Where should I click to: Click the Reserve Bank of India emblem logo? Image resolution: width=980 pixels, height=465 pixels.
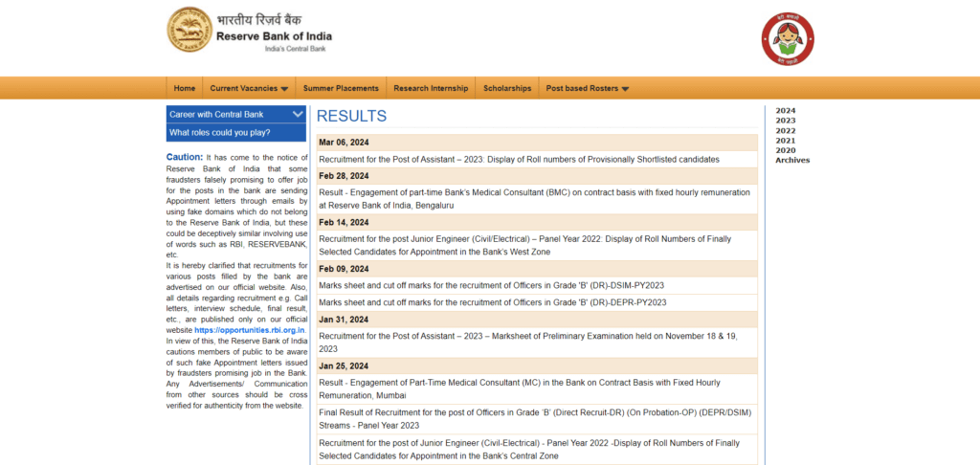point(189,30)
